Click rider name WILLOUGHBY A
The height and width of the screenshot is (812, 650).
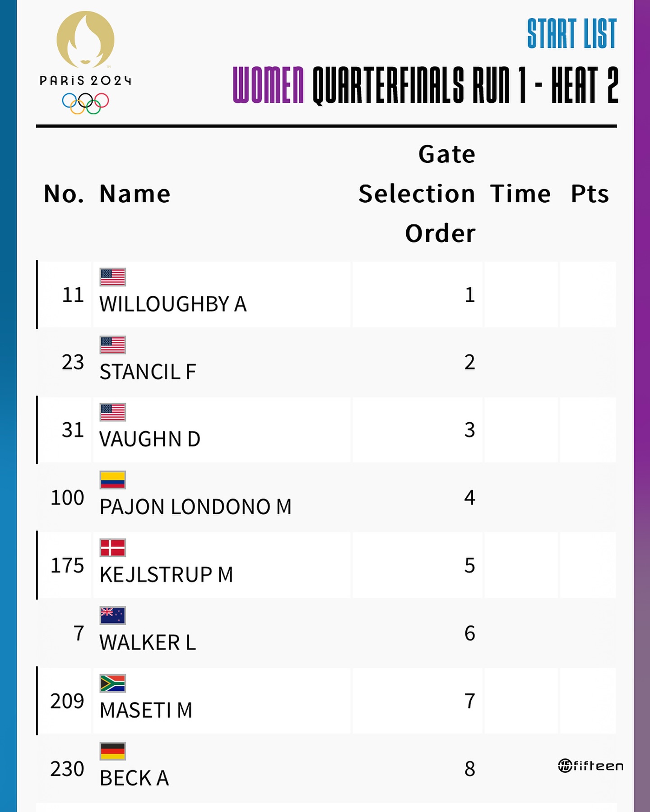(x=173, y=304)
